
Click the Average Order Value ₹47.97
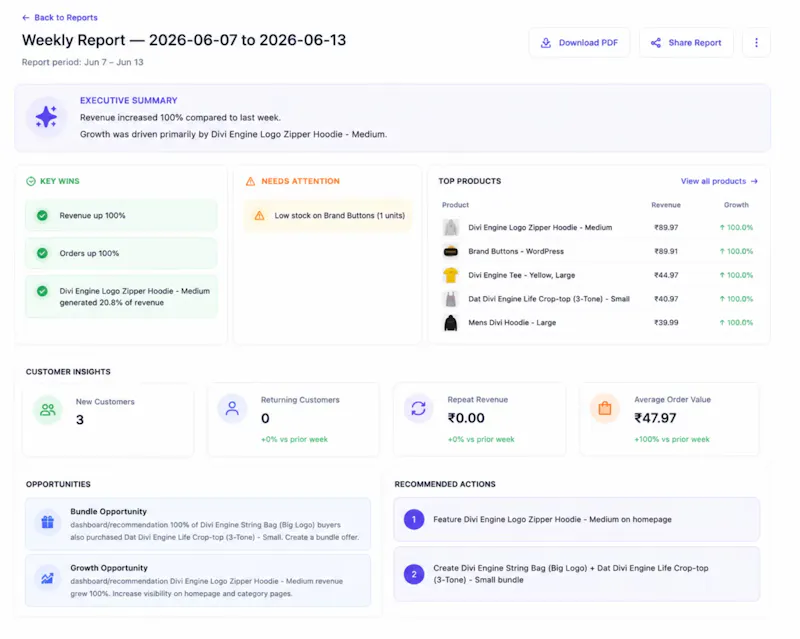click(655, 418)
